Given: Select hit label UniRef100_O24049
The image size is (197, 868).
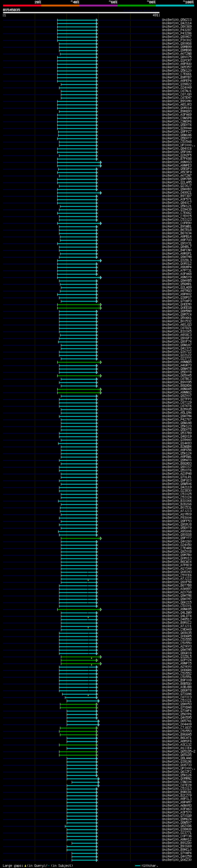Looking at the screenshot, I should tap(177, 88).
